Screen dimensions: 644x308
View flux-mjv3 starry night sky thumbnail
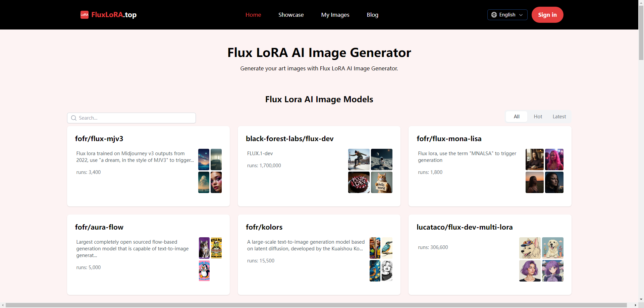tap(204, 160)
